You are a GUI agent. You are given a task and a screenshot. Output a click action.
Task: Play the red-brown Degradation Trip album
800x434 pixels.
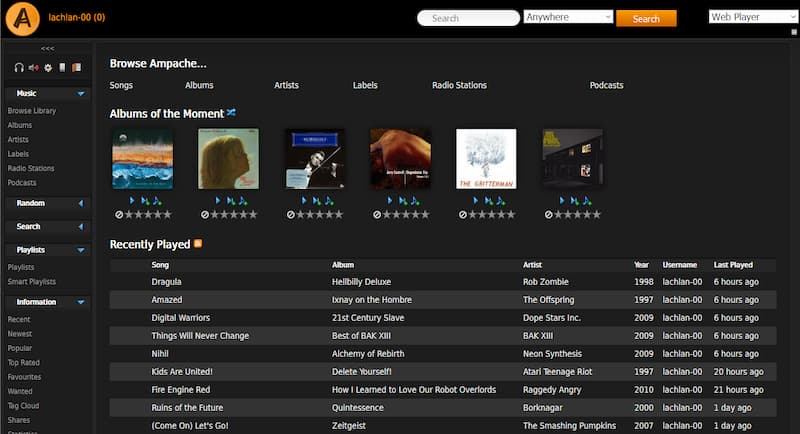tap(390, 200)
